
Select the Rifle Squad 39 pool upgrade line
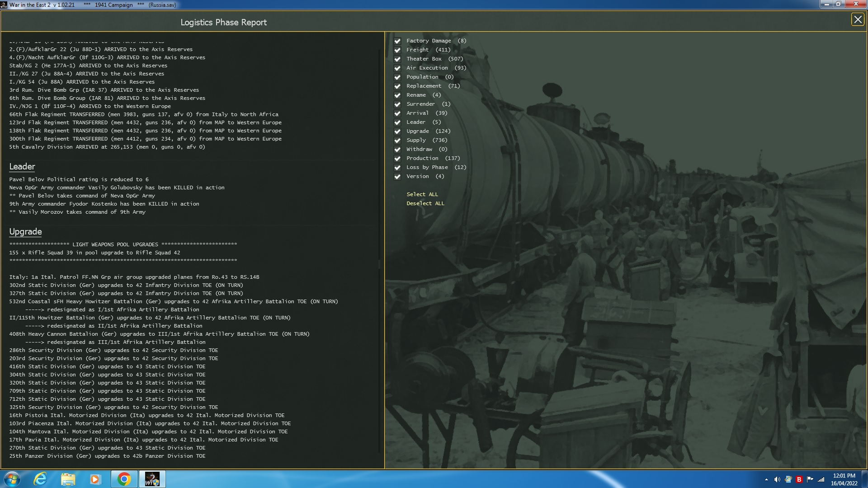(94, 253)
